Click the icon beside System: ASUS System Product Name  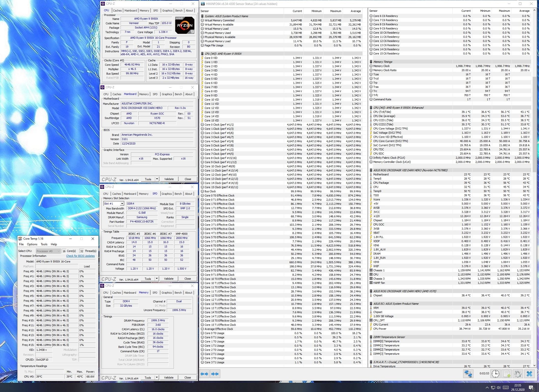tap(202, 16)
